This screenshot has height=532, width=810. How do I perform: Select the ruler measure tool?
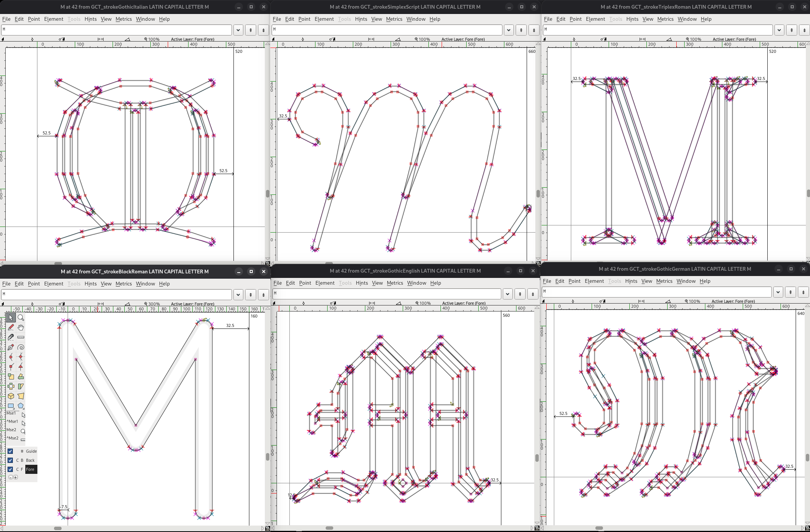point(21,338)
